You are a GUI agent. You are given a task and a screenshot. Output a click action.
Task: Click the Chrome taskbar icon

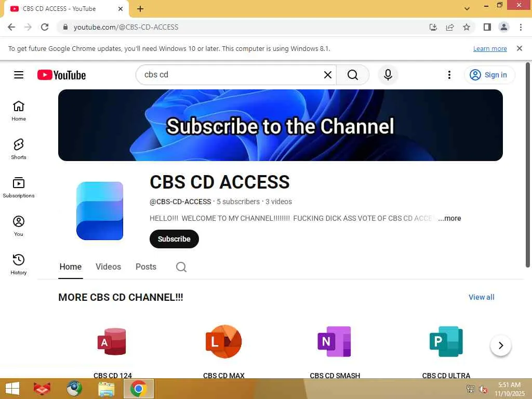(x=138, y=389)
